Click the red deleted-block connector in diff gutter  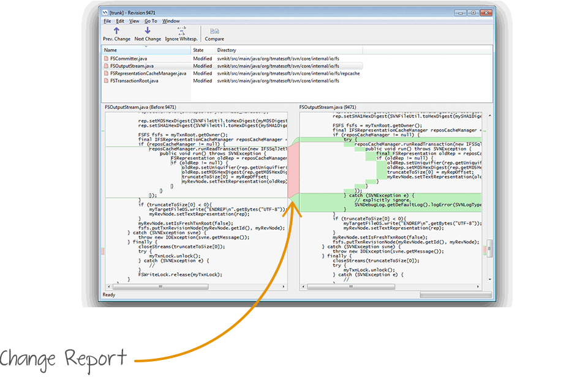click(x=293, y=171)
